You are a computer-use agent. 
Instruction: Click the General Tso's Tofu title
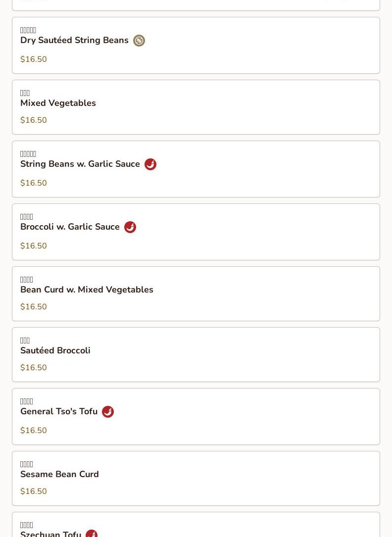[59, 412]
